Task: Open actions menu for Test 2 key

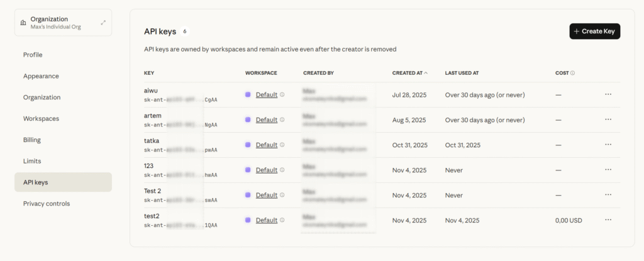Action: click(x=608, y=195)
